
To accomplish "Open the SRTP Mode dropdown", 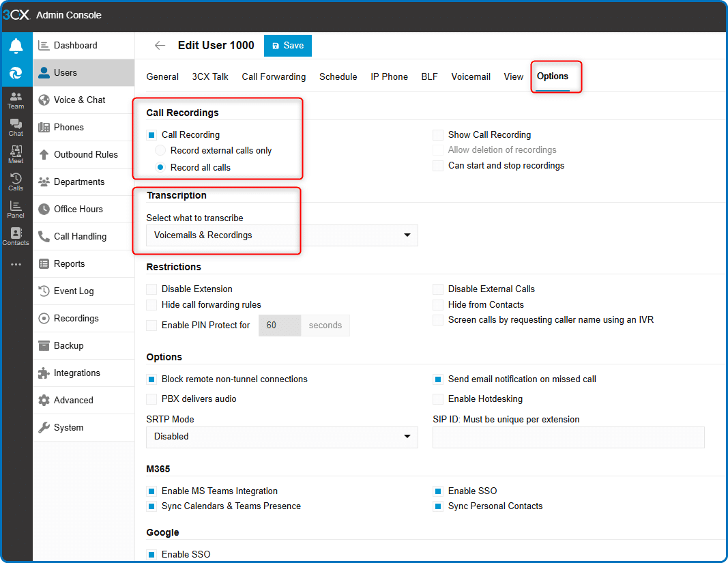I will [282, 437].
